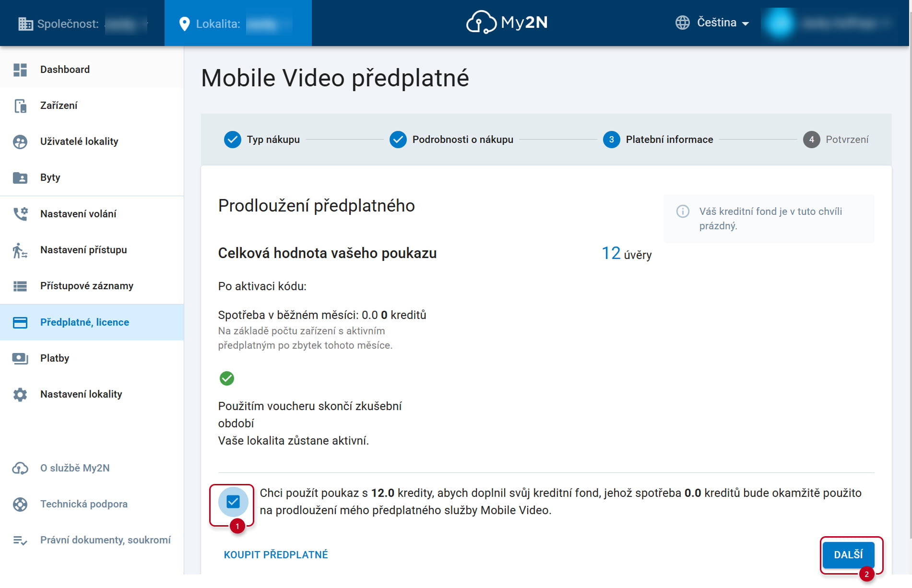Open Přístupové záznamy menu item
Screen dimensions: 912x588
(92, 286)
